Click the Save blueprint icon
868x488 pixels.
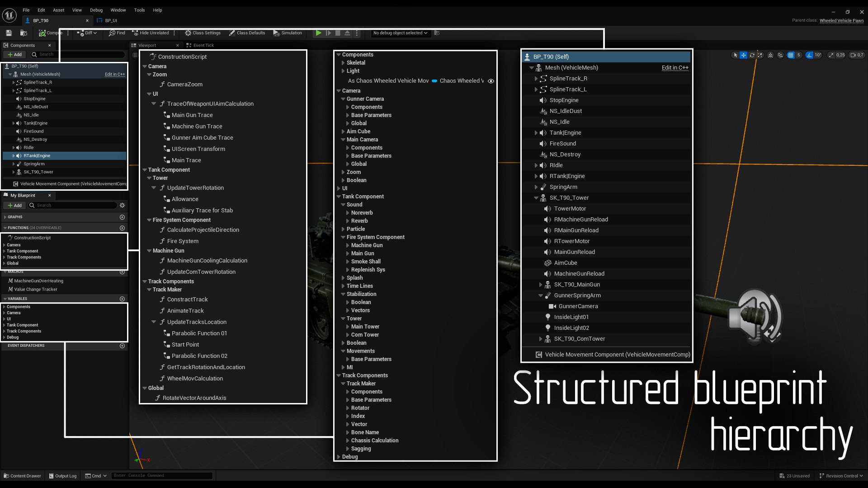[x=9, y=33]
